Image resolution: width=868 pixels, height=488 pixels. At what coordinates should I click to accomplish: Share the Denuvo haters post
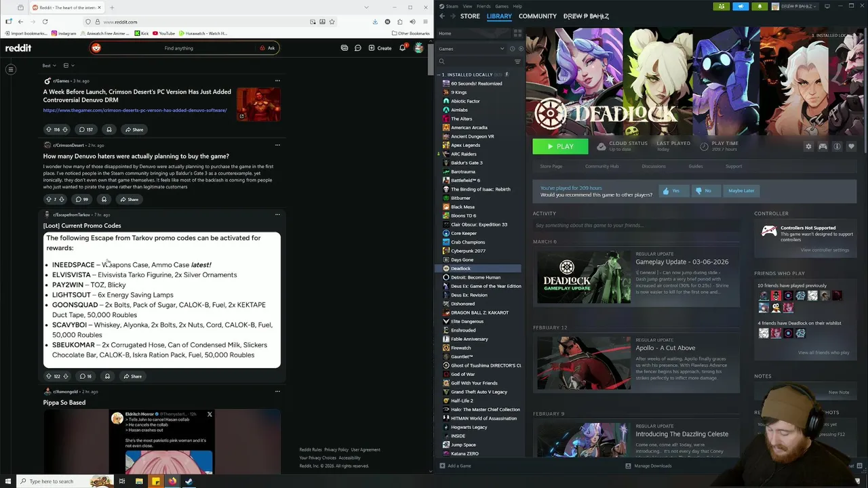pyautogui.click(x=129, y=199)
